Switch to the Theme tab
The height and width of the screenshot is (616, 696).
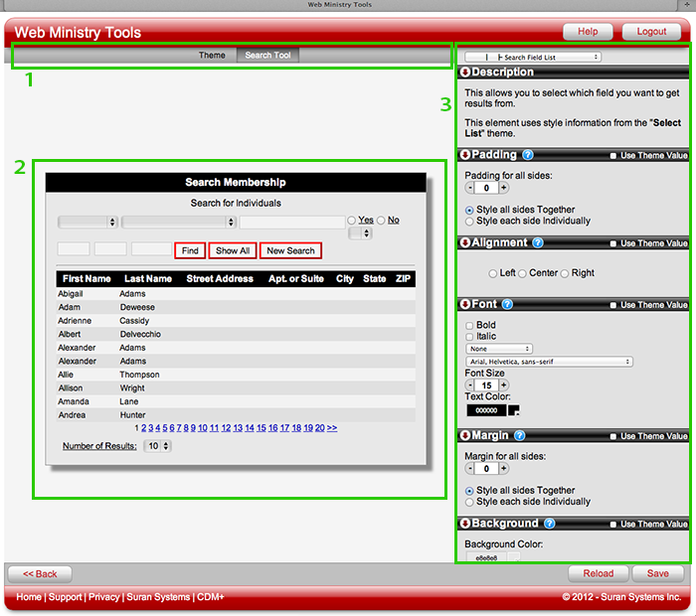[x=212, y=55]
